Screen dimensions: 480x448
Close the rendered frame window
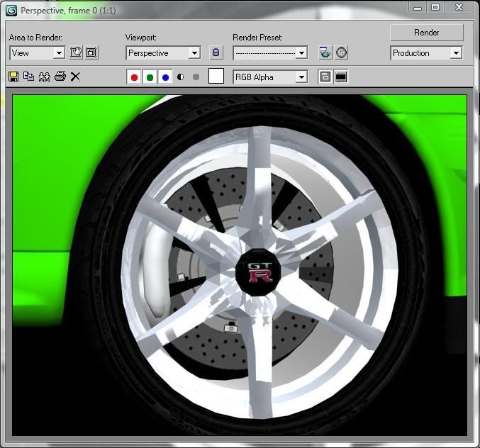[459, 7]
